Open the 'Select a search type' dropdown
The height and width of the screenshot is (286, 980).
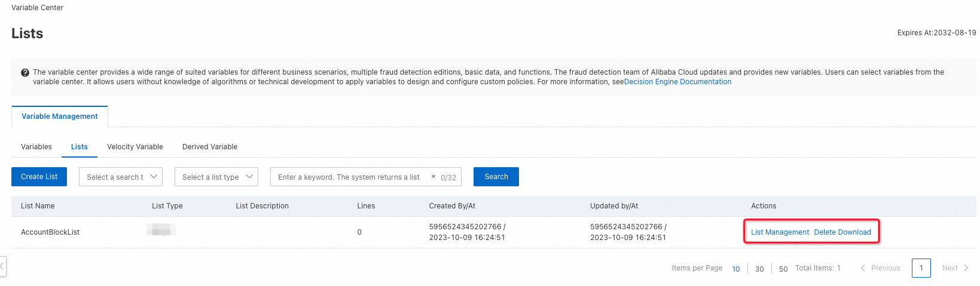point(121,177)
